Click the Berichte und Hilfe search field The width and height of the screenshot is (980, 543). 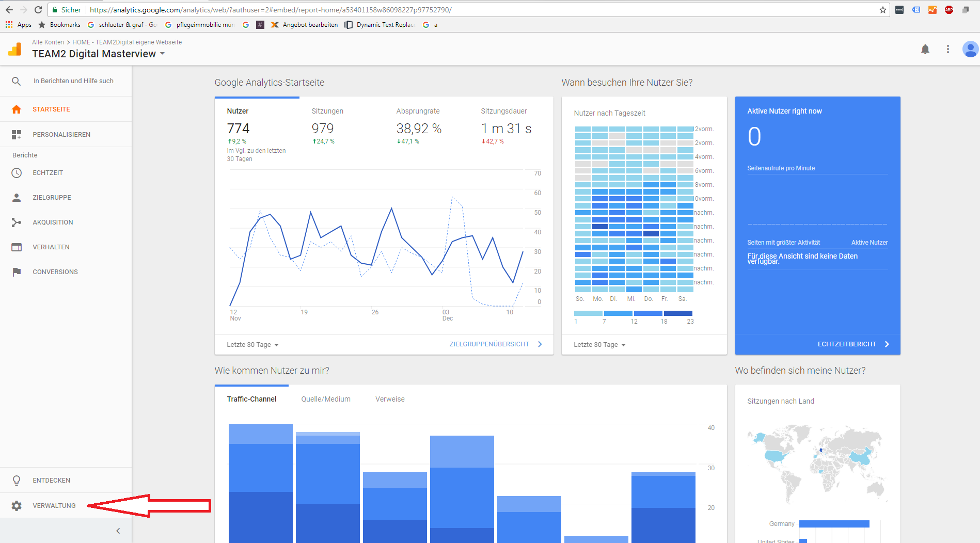[72, 81]
